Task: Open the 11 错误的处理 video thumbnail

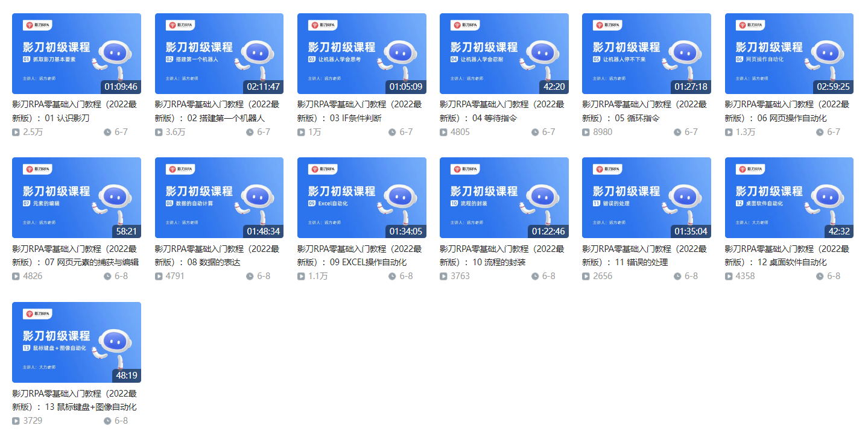Action: 647,198
